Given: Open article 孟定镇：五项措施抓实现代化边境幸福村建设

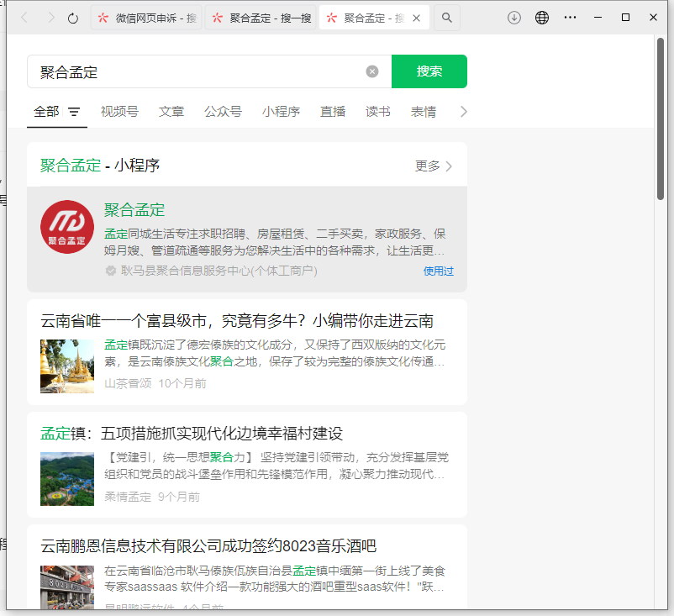Looking at the screenshot, I should coord(192,434).
